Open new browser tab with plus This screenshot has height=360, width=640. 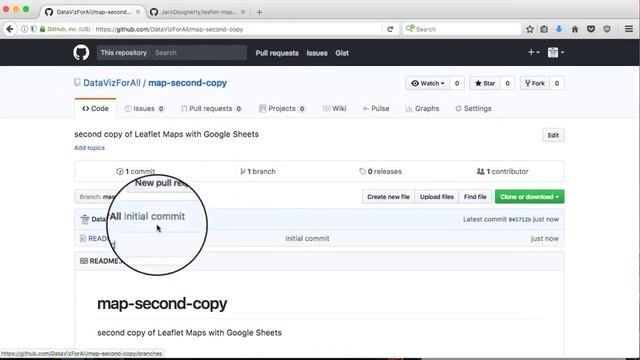click(259, 12)
